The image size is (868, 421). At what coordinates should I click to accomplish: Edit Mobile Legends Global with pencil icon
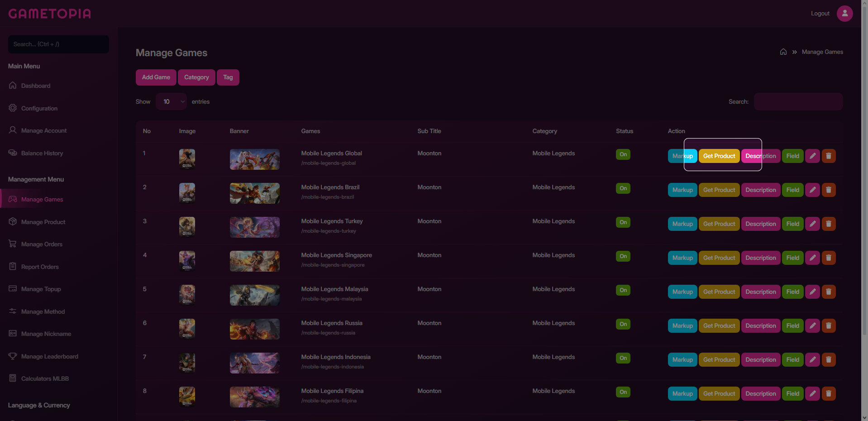812,156
